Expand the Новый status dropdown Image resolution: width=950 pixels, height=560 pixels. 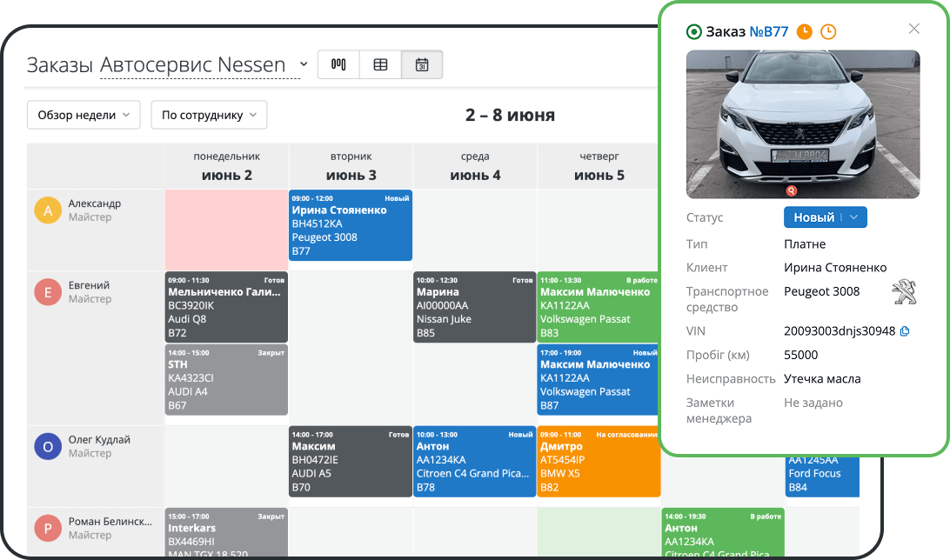[854, 217]
